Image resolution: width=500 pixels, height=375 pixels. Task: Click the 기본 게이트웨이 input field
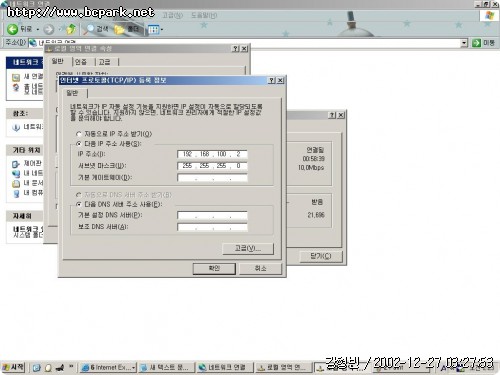point(212,177)
